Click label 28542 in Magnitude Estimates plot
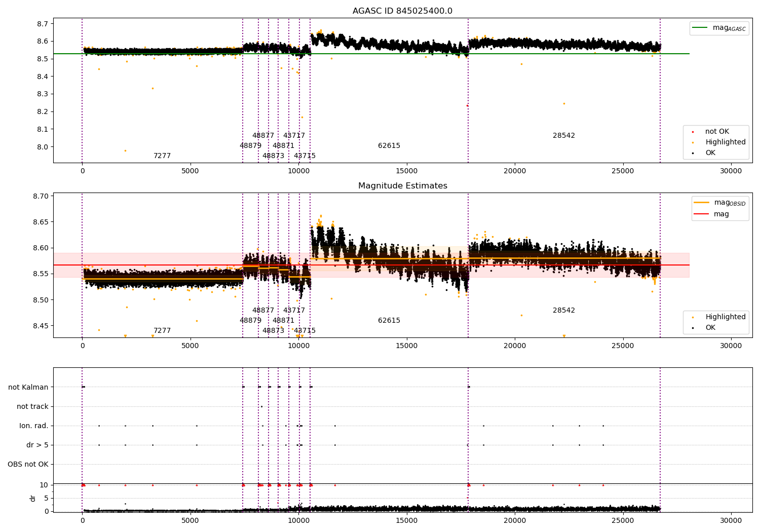This screenshot has height=532, width=760. tap(564, 311)
